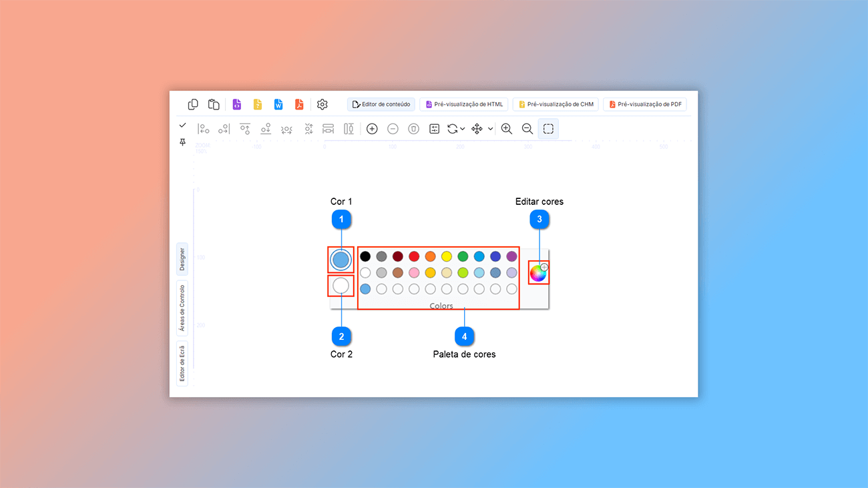Open the settings gear icon
The height and width of the screenshot is (488, 868).
tap(322, 104)
